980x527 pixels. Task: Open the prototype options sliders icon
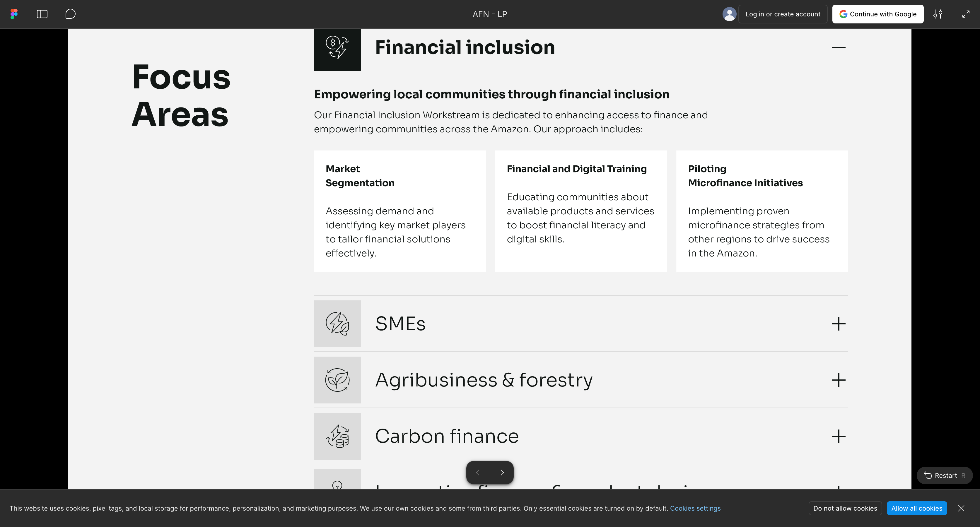coord(938,14)
